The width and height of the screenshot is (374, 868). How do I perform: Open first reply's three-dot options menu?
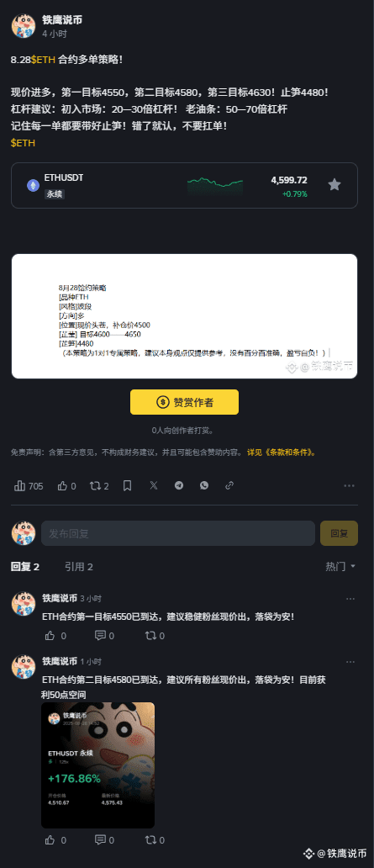point(350,598)
